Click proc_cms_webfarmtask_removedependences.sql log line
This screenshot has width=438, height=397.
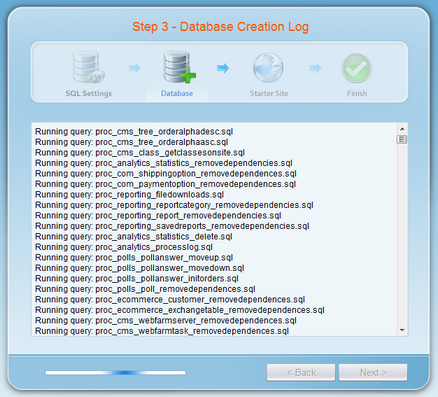point(162,331)
